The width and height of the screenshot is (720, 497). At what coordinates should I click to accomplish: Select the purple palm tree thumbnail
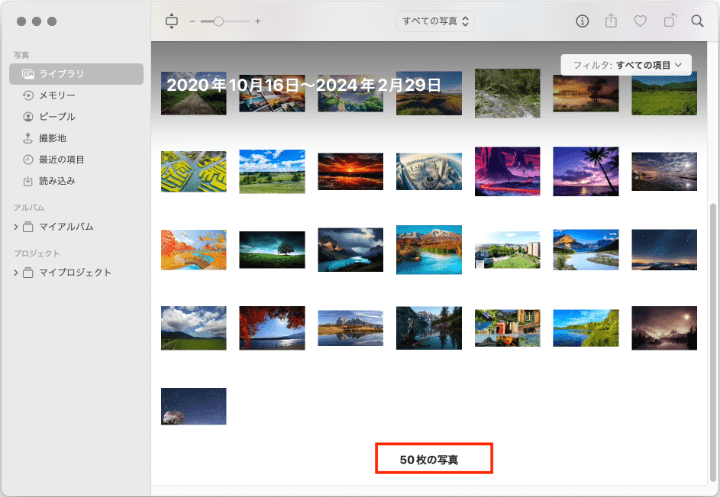(x=585, y=171)
